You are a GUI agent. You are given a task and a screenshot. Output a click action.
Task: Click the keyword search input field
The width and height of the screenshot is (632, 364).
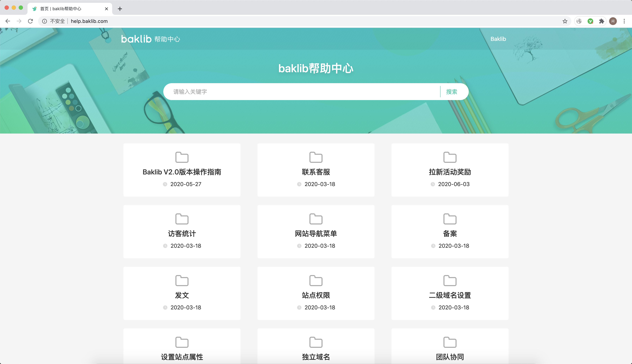[x=300, y=92]
